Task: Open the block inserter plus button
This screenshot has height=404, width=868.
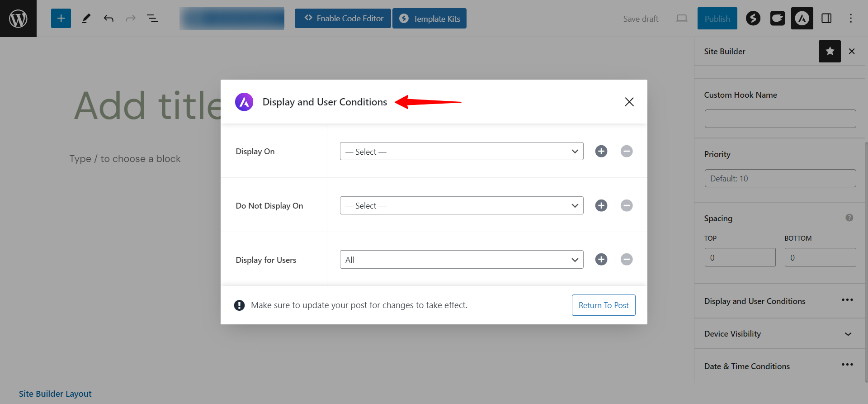Action: point(61,19)
